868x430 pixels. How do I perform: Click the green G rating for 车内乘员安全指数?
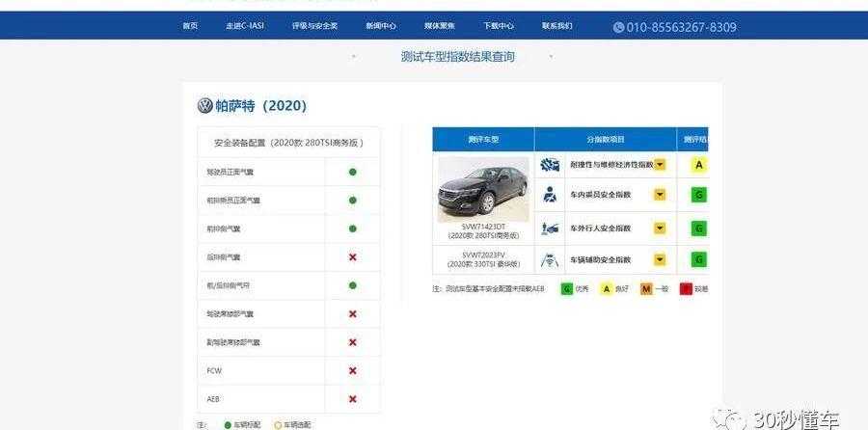[699, 195]
